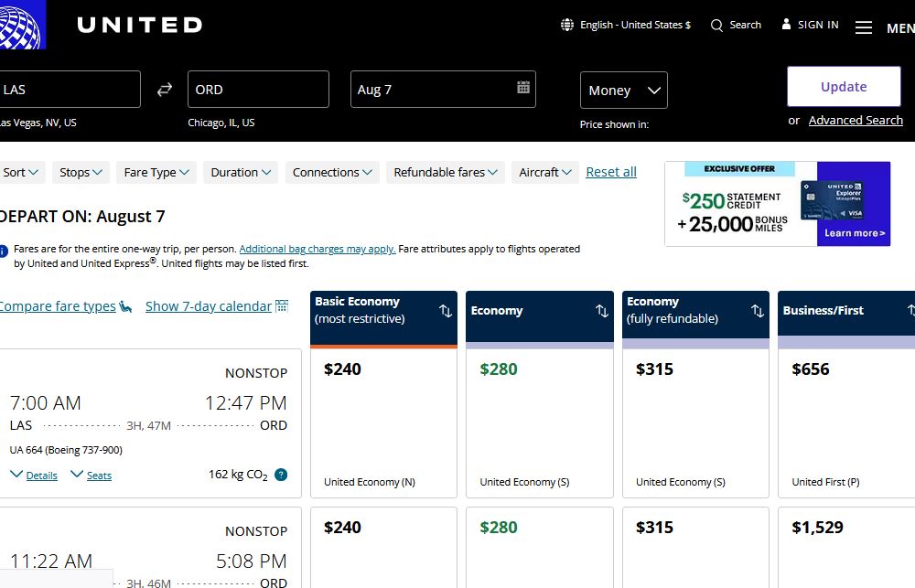
Task: Open the Advanced Search link
Action: (856, 121)
